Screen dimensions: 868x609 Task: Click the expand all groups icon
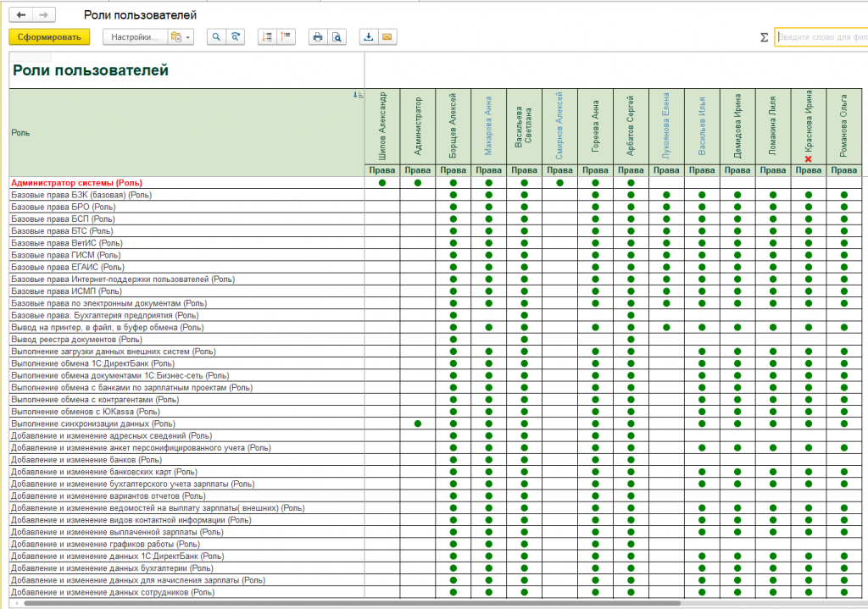(x=266, y=37)
